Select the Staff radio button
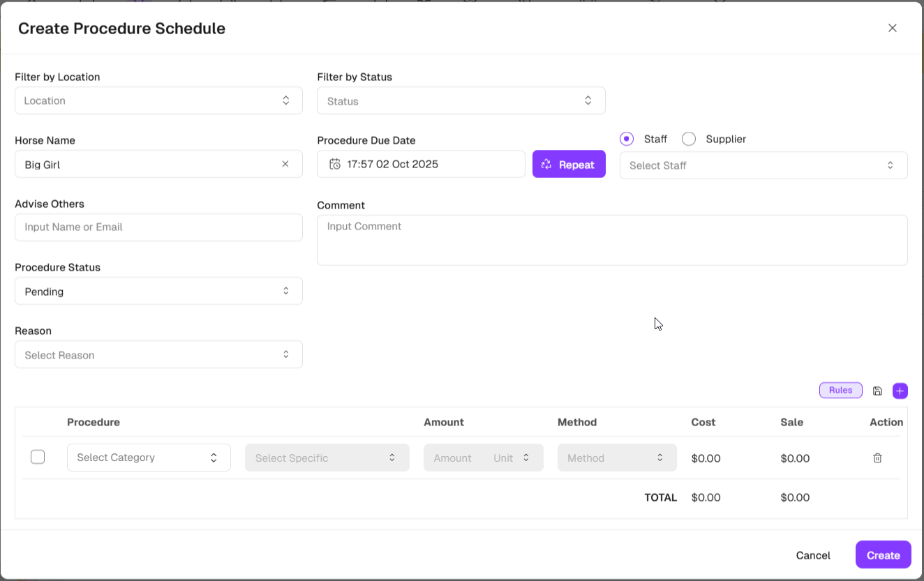924x581 pixels. tap(627, 139)
